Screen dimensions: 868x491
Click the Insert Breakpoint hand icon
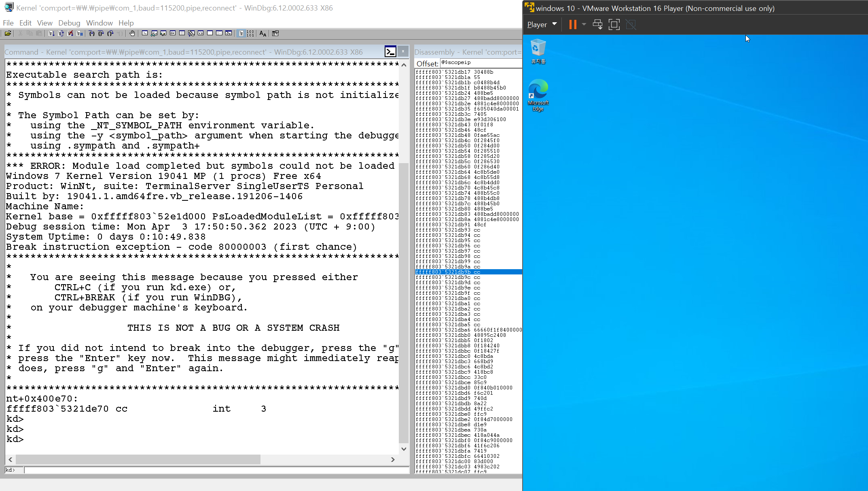click(132, 34)
